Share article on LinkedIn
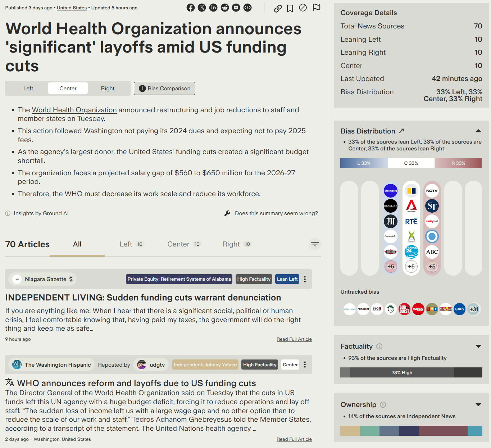Viewport: 491px width, 448px height. click(x=213, y=8)
